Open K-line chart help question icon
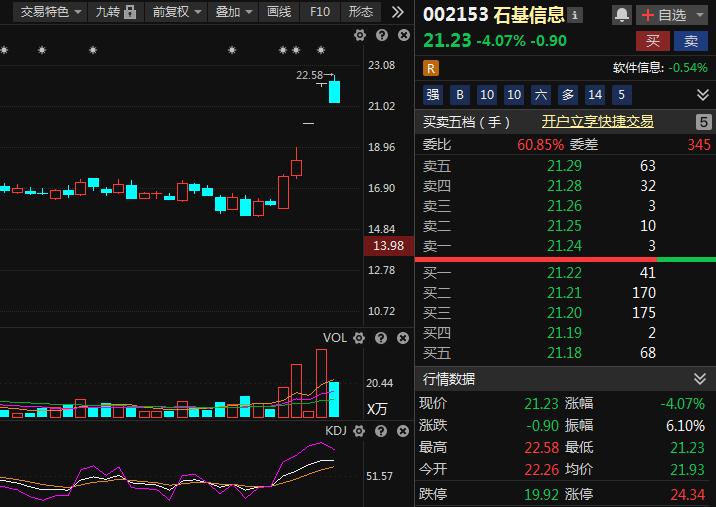This screenshot has height=507, width=716. pos(382,35)
